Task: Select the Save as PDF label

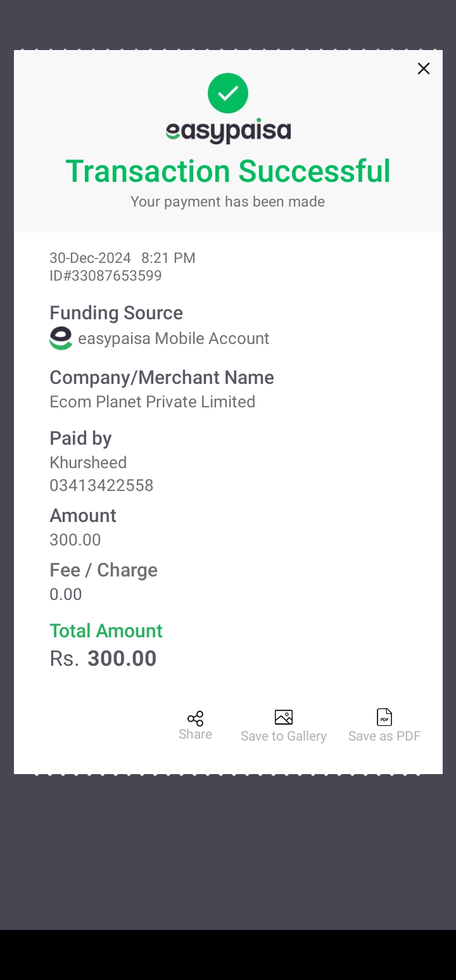Action: point(384,736)
